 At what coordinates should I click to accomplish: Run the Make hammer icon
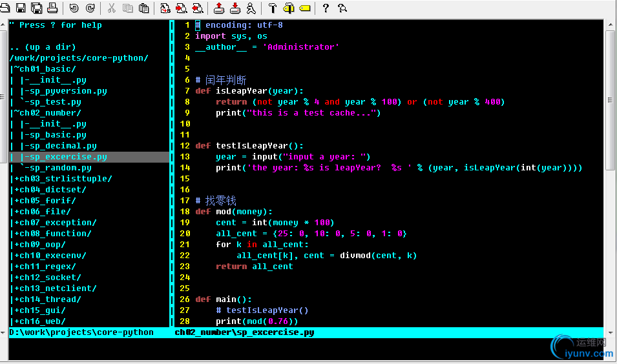click(x=272, y=8)
